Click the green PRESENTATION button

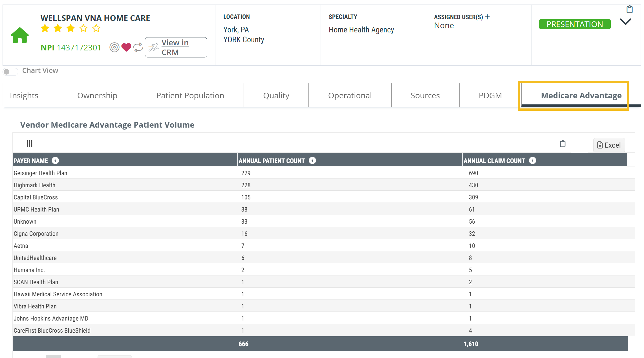[x=575, y=24]
